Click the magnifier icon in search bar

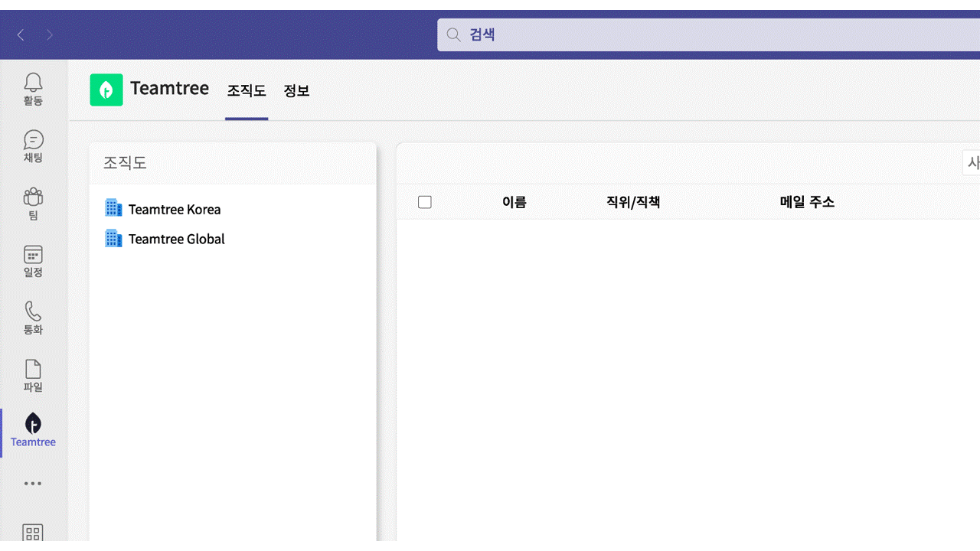pos(453,34)
